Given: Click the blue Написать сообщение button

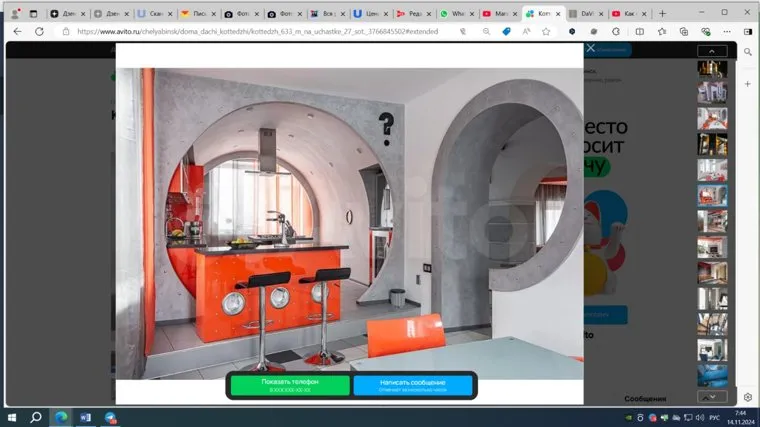Looking at the screenshot, I should [x=413, y=384].
